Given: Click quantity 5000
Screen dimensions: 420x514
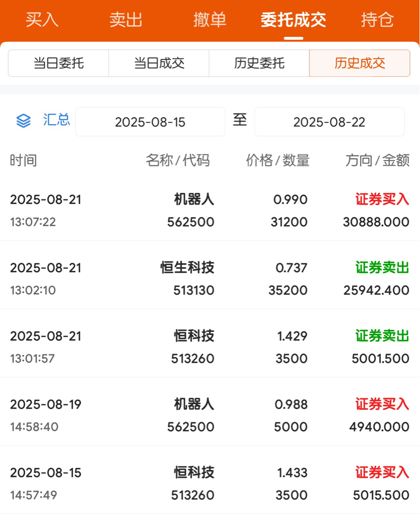Looking at the screenshot, I should (x=291, y=427).
